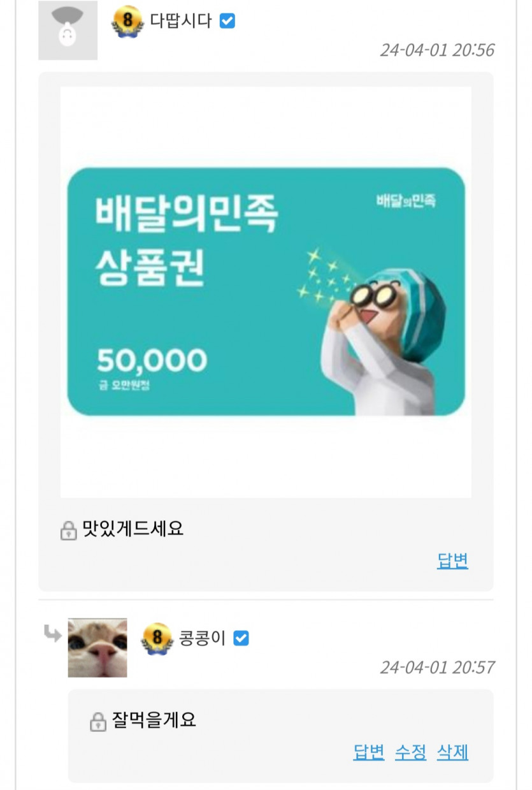Click the lock icon beside 맛있게드세요

[68, 530]
